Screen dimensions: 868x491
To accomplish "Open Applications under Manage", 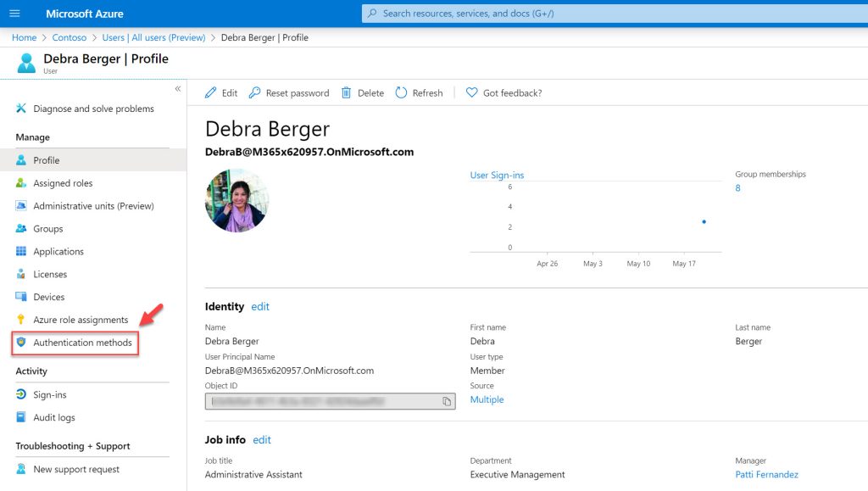I will click(x=58, y=251).
